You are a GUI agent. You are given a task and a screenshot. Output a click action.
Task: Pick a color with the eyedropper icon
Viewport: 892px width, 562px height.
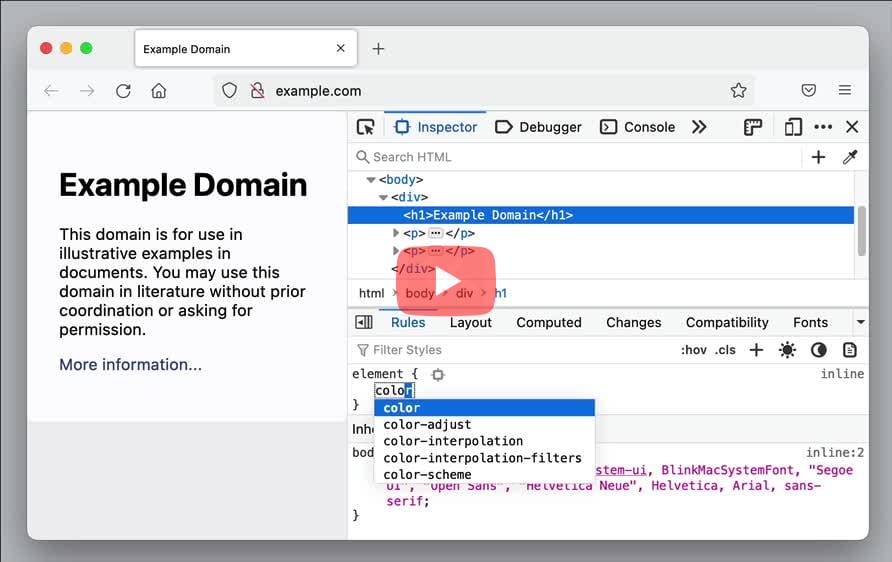point(850,157)
